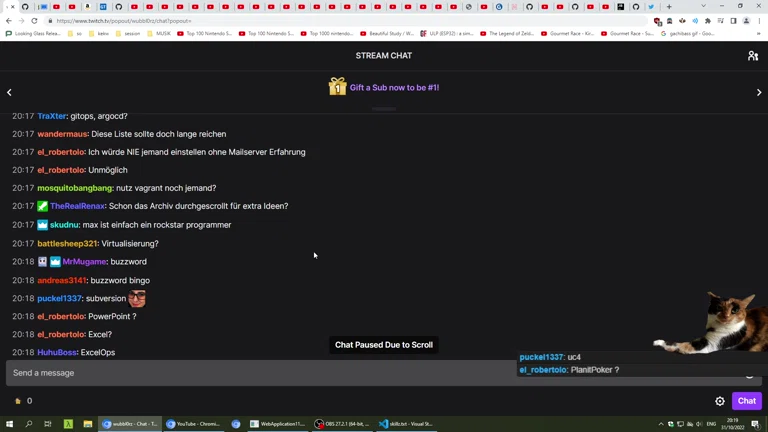This screenshot has width=768, height=432.
Task: Go to next banner with right arrow
Action: click(759, 92)
